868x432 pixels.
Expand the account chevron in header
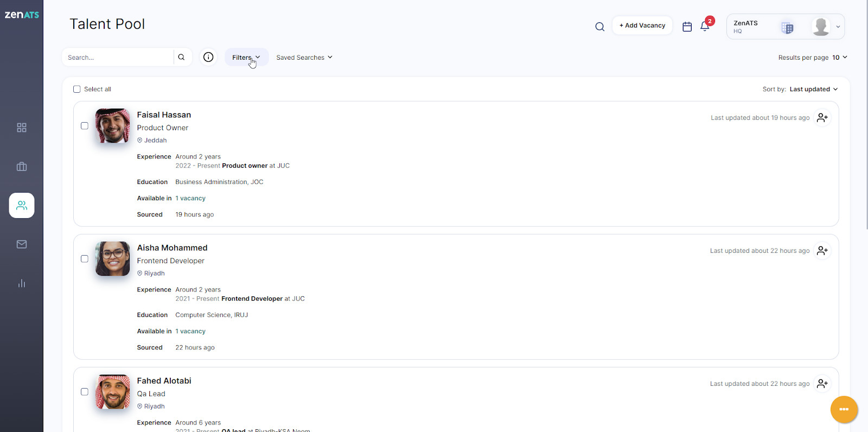pos(838,27)
